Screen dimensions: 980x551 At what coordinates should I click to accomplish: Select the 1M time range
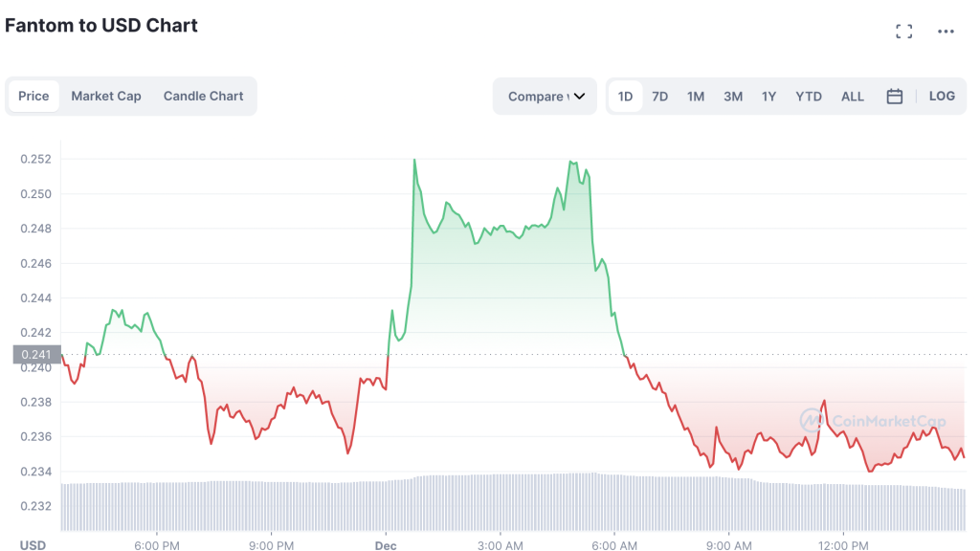point(696,97)
